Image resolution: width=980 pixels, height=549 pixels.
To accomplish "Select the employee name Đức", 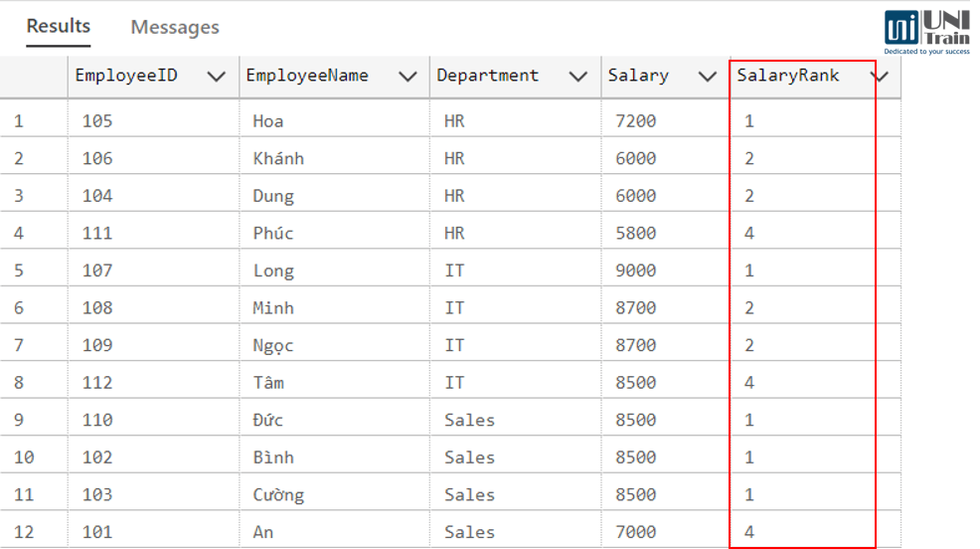I will [268, 420].
